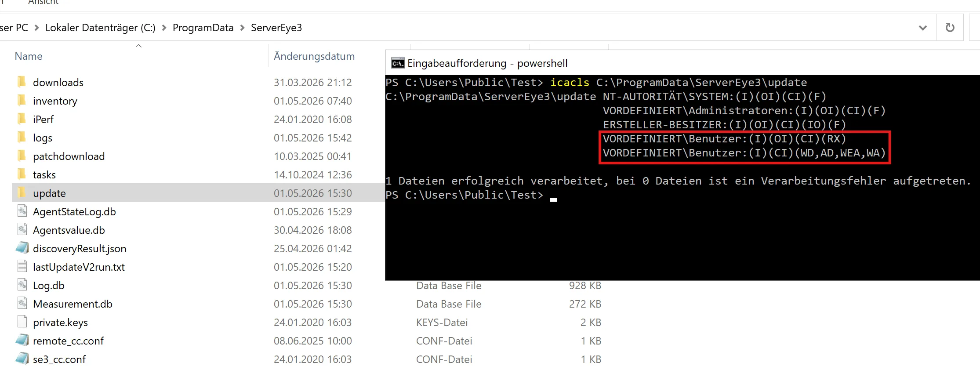Click the AgentStateLog.db file icon
Image resolution: width=980 pixels, height=370 pixels.
tap(22, 211)
